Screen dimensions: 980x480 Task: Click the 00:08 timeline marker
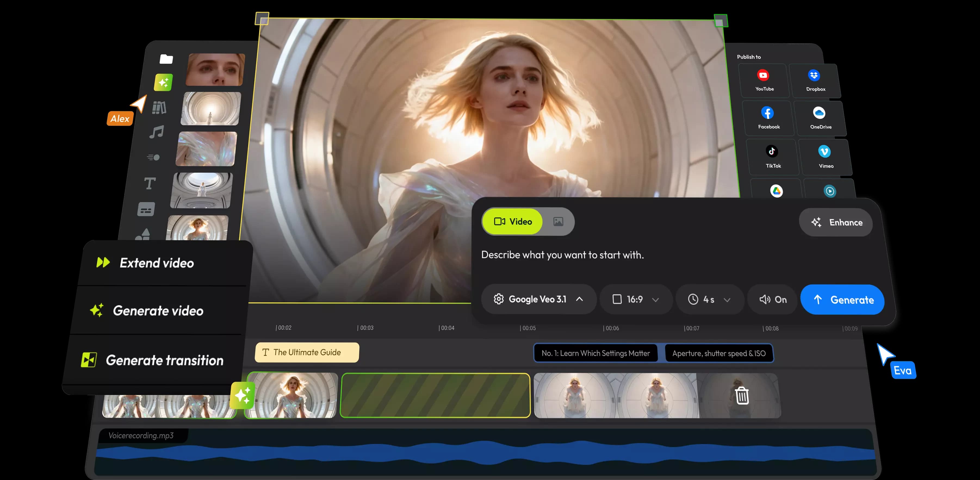pyautogui.click(x=771, y=328)
